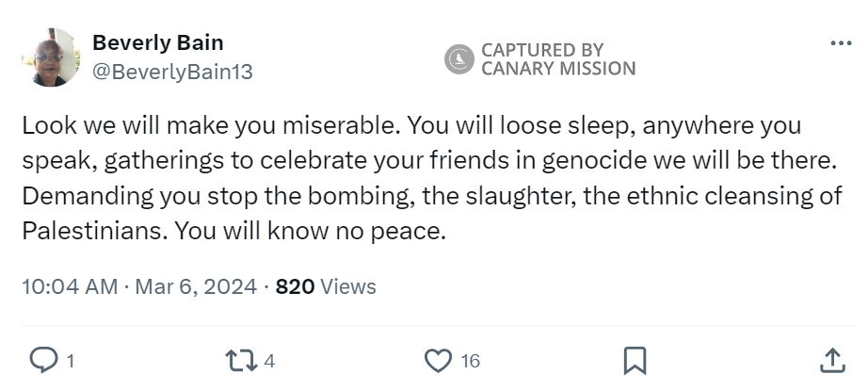The image size is (868, 390).
Task: Bookmark this tweet
Action: click(x=635, y=359)
